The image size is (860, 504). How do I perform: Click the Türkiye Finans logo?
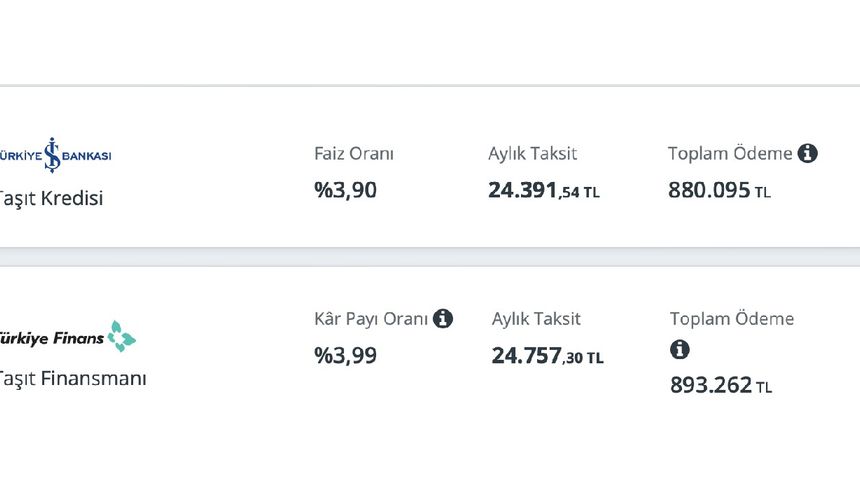[67, 338]
